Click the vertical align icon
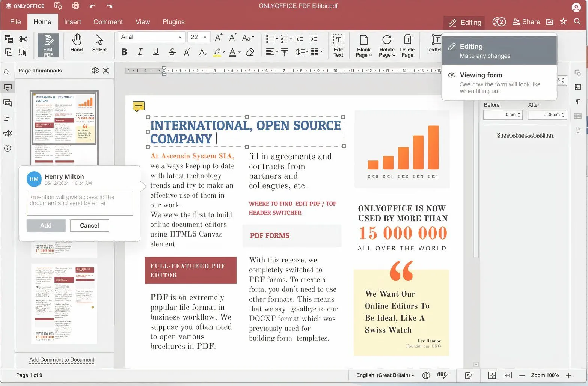The image size is (588, 386). tap(285, 52)
